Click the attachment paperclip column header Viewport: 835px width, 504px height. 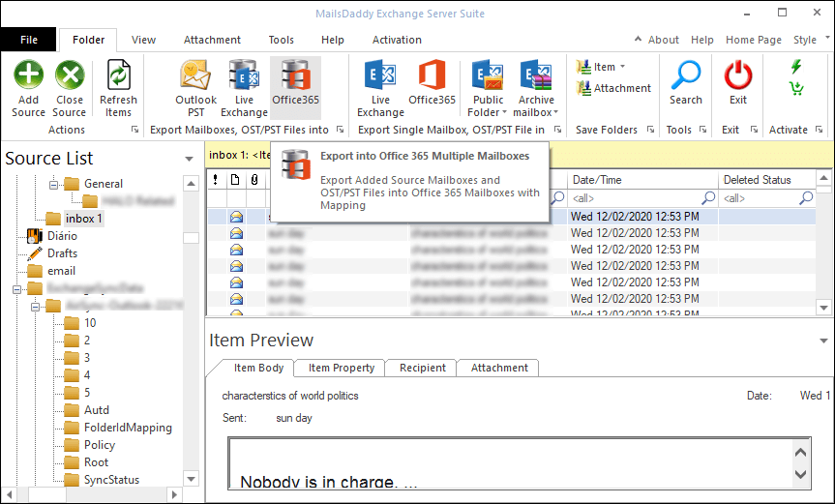[x=255, y=180]
